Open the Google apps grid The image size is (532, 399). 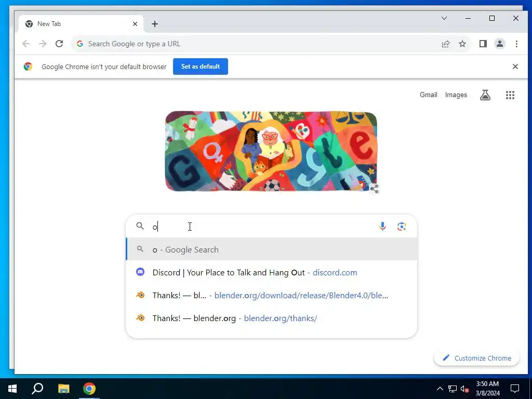510,95
